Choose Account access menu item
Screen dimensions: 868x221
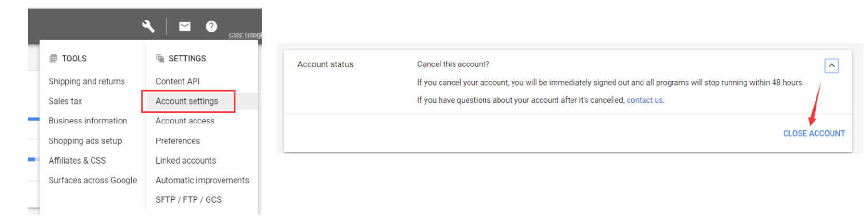click(185, 121)
